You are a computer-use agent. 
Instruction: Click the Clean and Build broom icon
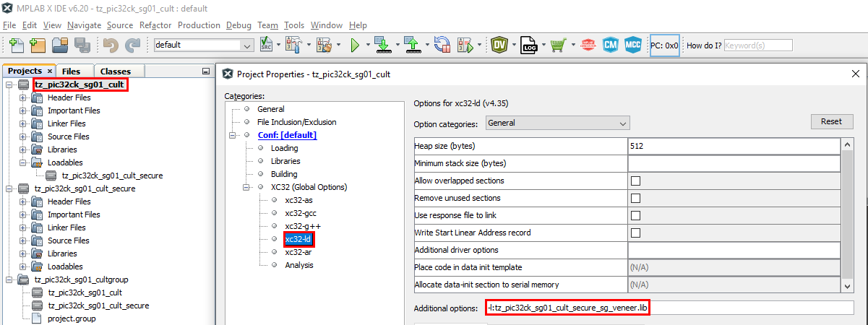(323, 45)
